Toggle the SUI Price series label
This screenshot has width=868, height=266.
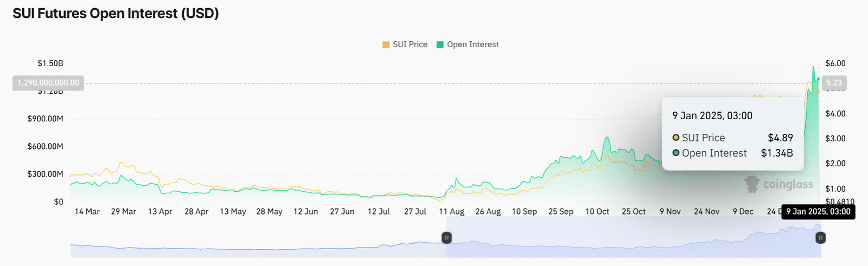(x=410, y=44)
